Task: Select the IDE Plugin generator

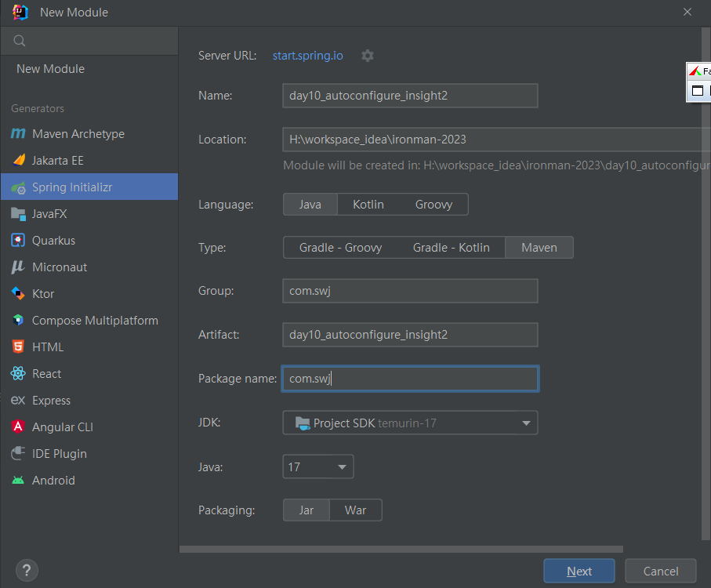Action: click(x=89, y=454)
